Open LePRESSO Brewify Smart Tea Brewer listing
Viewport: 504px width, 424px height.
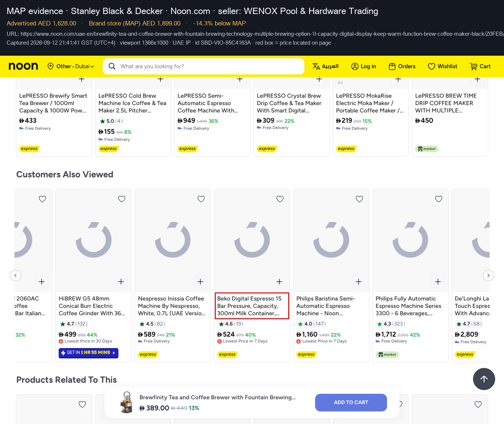point(53,103)
